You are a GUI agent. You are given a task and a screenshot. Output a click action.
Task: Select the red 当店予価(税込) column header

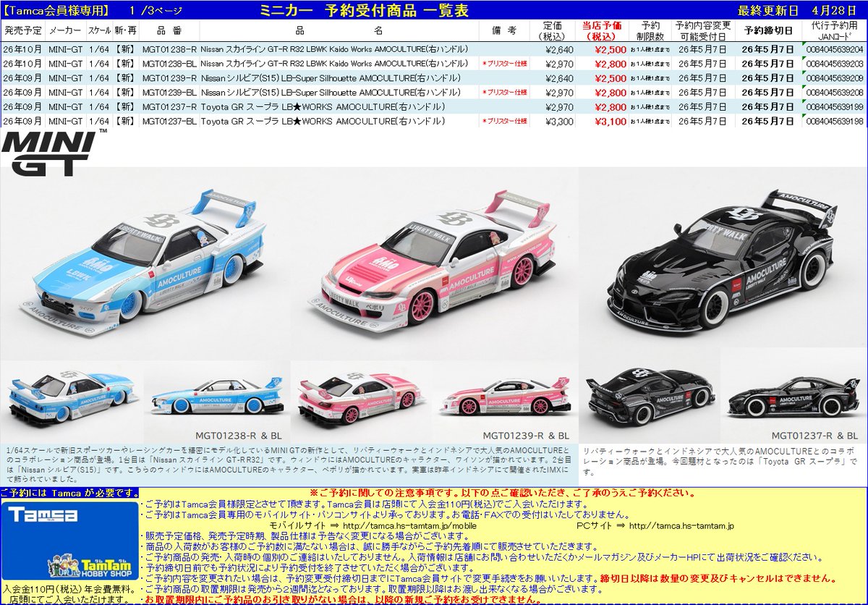(x=602, y=30)
